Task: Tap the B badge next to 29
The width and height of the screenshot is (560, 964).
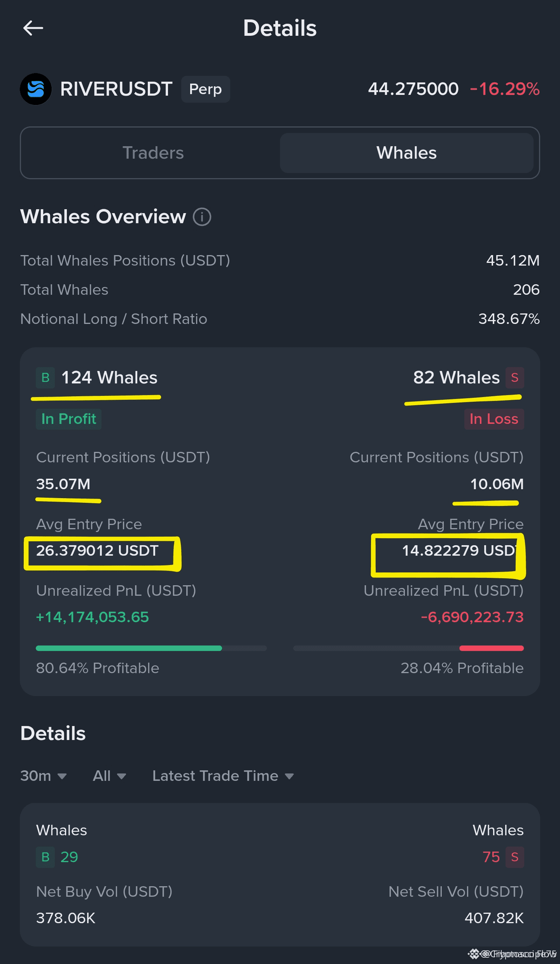Action: click(45, 857)
